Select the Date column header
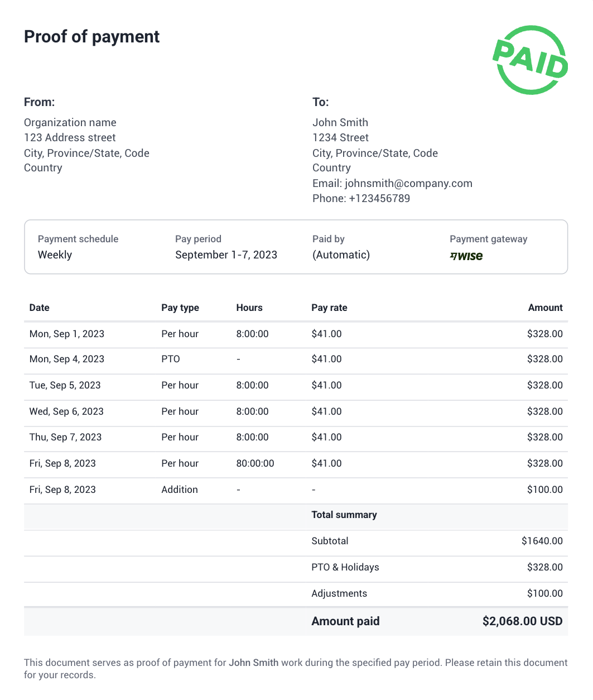This screenshot has width=593, height=700. click(40, 308)
